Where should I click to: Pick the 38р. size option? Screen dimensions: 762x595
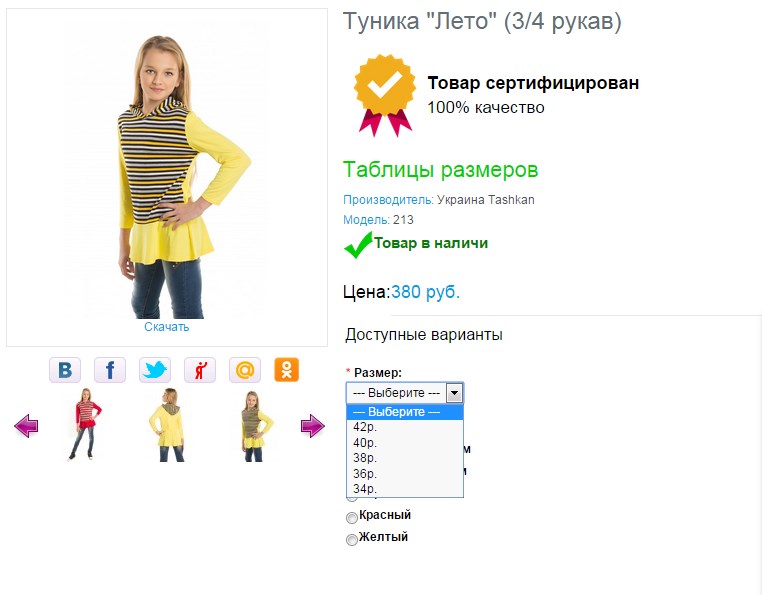coord(405,458)
